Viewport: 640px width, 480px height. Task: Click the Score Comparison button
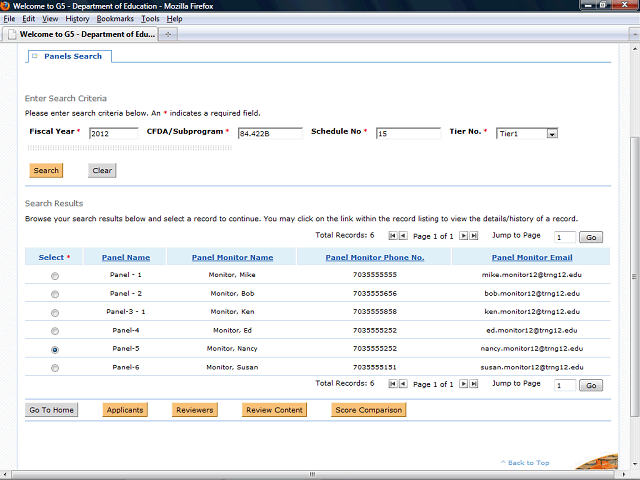tap(368, 410)
